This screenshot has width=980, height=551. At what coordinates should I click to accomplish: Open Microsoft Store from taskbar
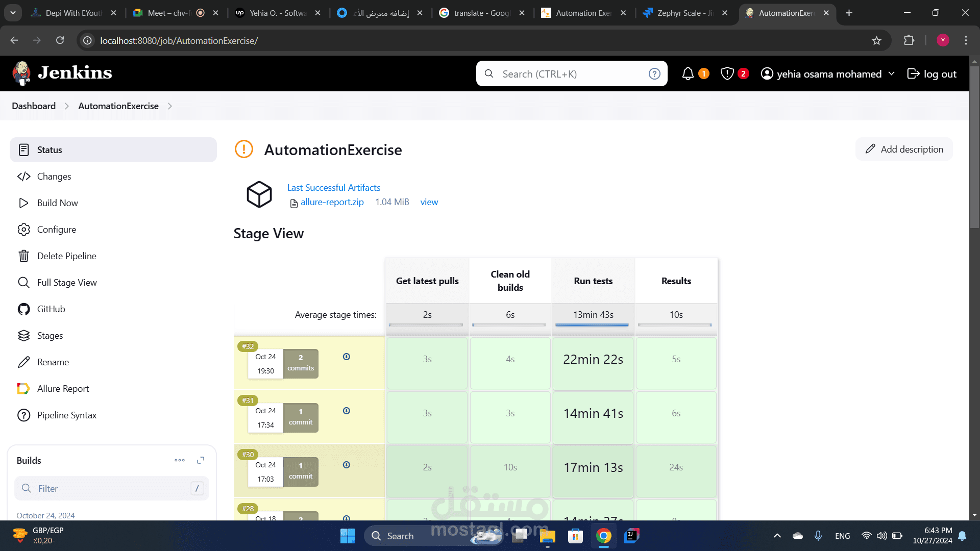coord(575,536)
